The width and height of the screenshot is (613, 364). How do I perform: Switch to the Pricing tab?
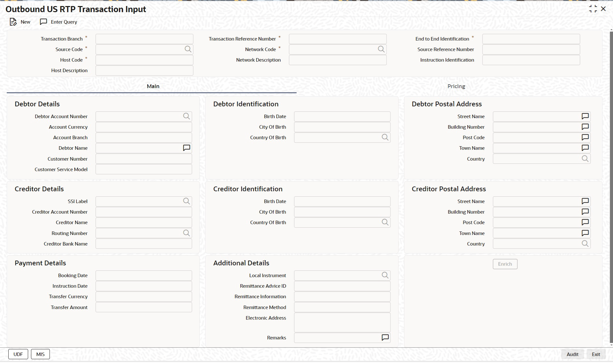coord(456,86)
